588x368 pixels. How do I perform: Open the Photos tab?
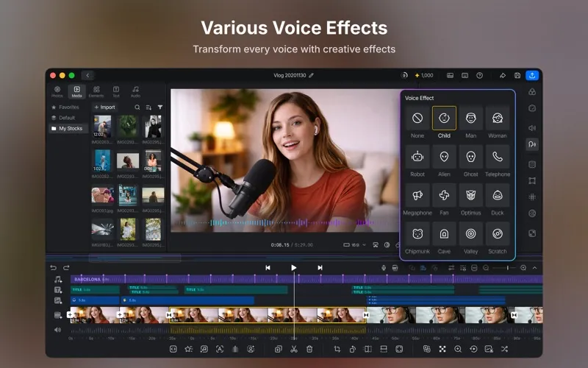(x=57, y=91)
